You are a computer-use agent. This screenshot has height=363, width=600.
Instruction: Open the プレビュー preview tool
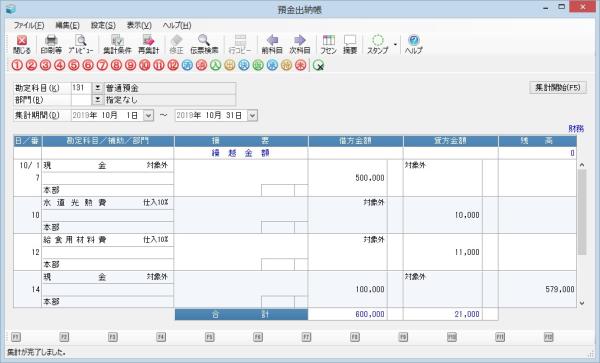click(81, 44)
